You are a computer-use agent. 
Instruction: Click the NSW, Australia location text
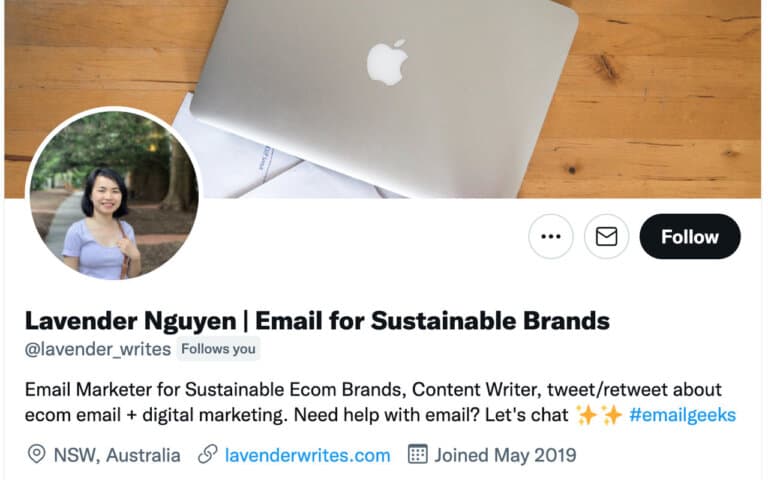click(x=117, y=455)
